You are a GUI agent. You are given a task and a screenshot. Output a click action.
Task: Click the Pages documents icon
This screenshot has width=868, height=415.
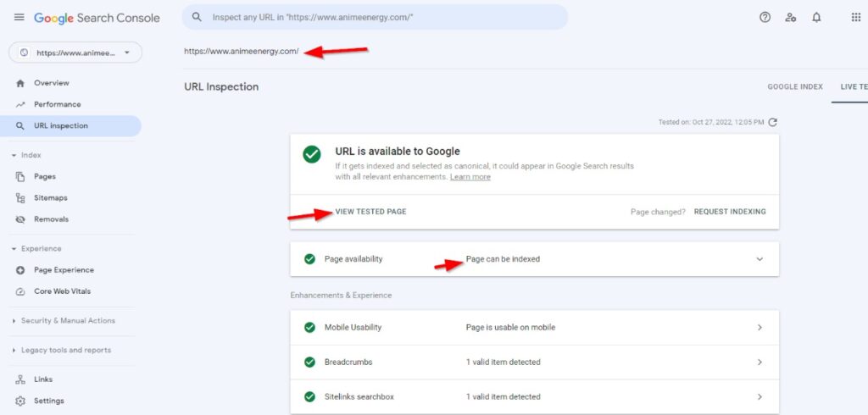(20, 176)
